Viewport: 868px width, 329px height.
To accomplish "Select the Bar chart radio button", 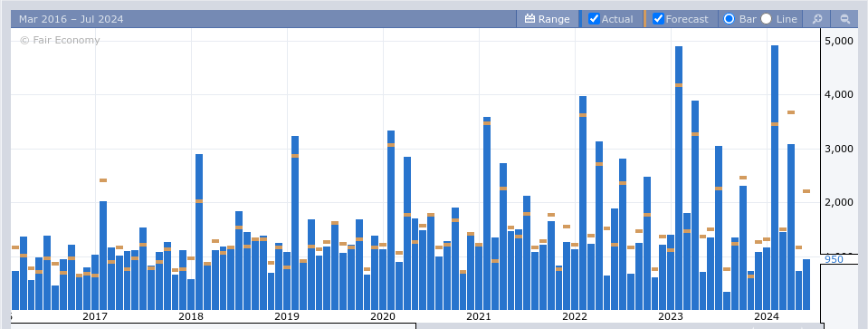I will [729, 19].
